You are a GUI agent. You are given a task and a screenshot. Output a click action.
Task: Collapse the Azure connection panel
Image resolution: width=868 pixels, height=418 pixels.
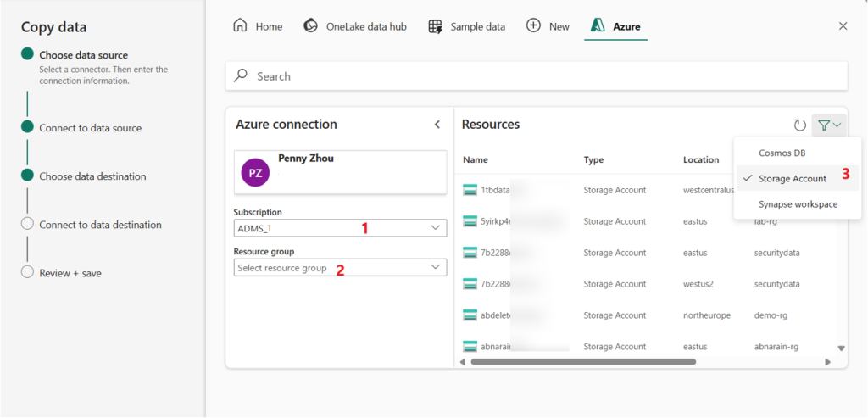[x=437, y=125]
